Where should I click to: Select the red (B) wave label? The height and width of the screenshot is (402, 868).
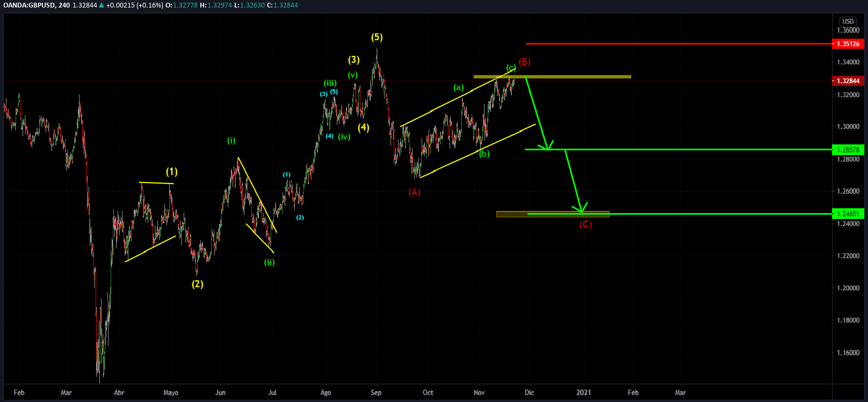point(524,62)
